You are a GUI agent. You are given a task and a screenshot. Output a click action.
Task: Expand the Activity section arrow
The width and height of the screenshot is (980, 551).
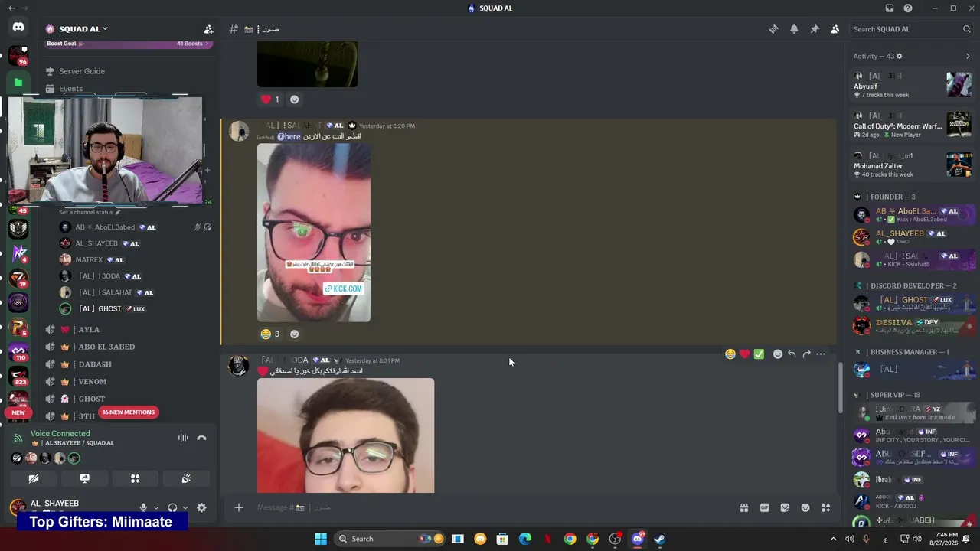968,56
